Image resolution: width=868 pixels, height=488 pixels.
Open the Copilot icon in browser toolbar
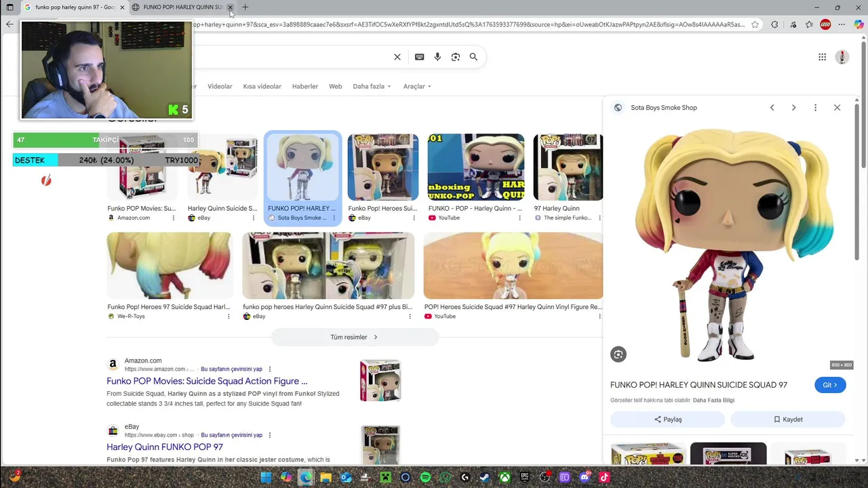pyautogui.click(x=859, y=24)
